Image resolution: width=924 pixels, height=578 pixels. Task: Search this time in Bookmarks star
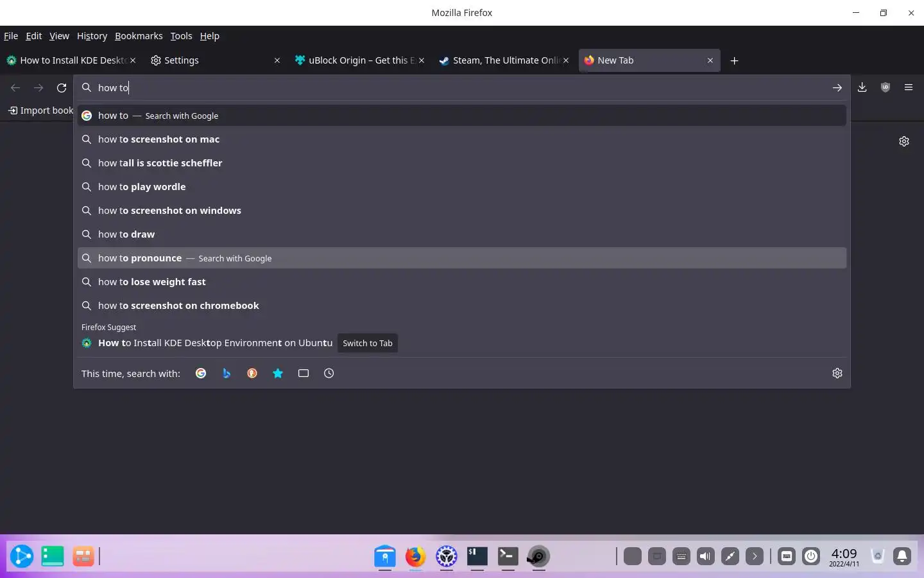click(x=278, y=373)
